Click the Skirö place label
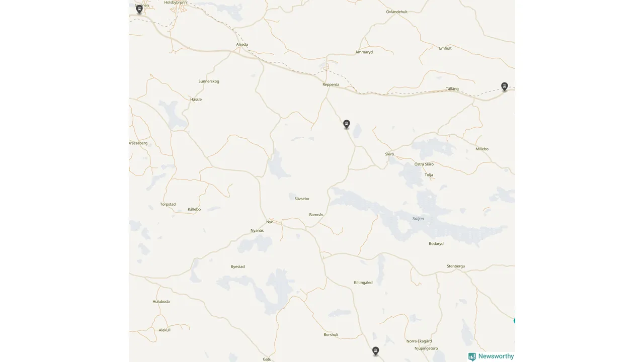This screenshot has width=644, height=362. (389, 154)
